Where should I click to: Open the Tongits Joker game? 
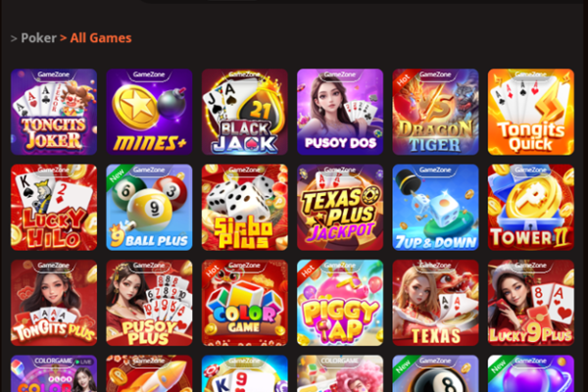[54, 112]
